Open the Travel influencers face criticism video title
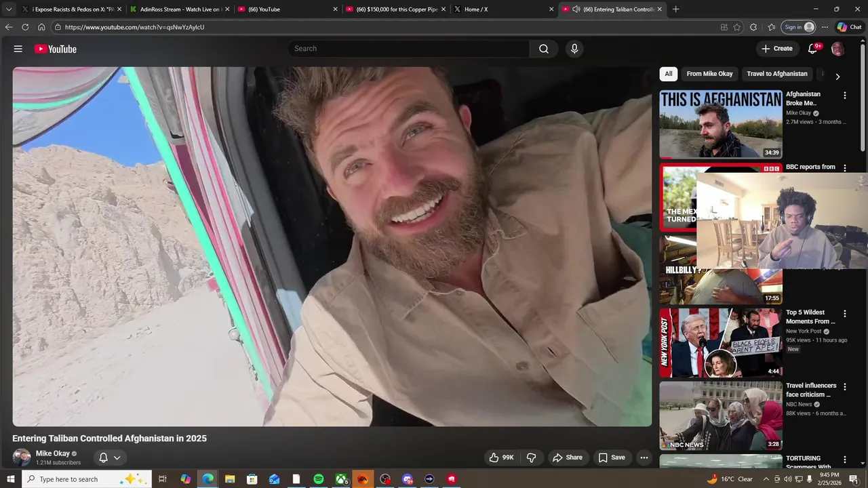The width and height of the screenshot is (868, 488). (811, 390)
